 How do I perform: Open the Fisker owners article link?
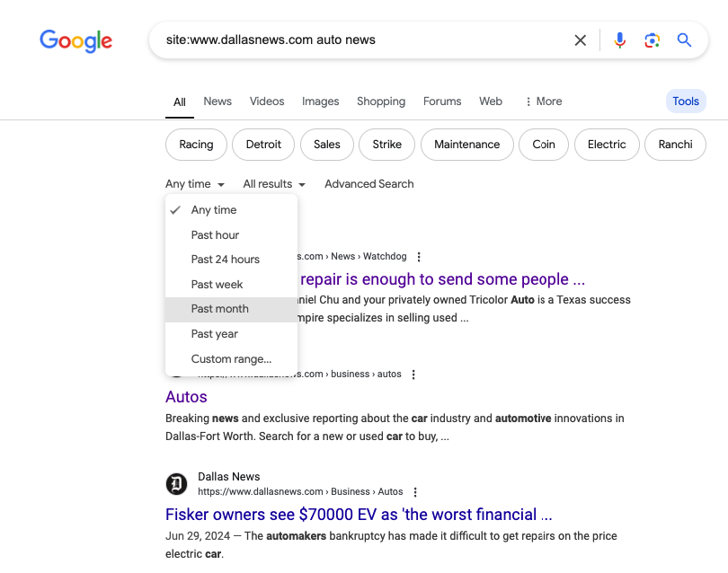click(359, 515)
